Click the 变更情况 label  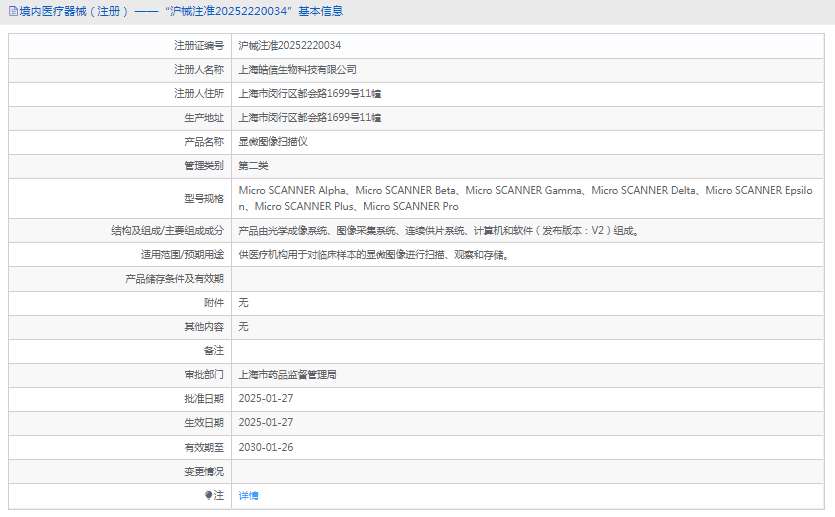point(204,472)
